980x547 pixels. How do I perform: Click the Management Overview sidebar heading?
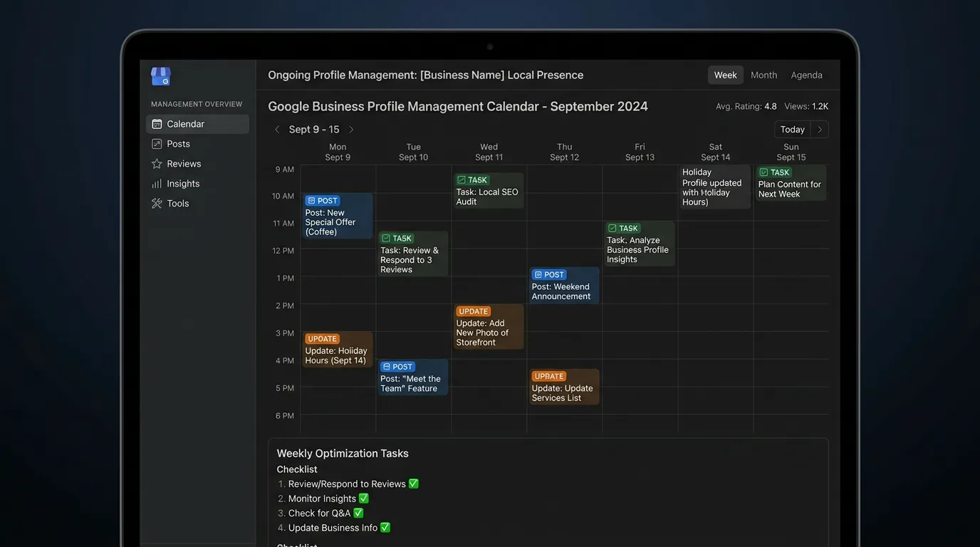[197, 104]
